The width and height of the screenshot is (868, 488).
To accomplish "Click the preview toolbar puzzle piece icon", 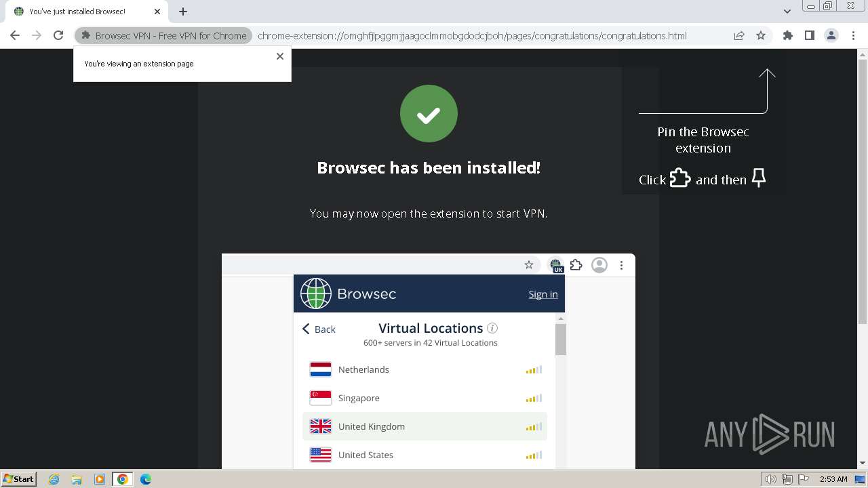I will tap(576, 265).
